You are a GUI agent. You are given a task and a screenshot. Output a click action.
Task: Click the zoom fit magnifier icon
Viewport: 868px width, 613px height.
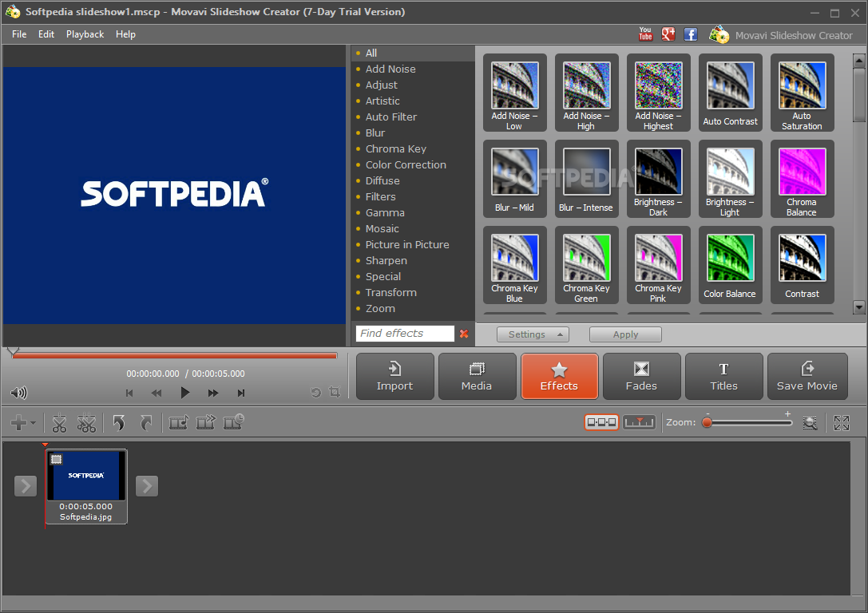[810, 423]
